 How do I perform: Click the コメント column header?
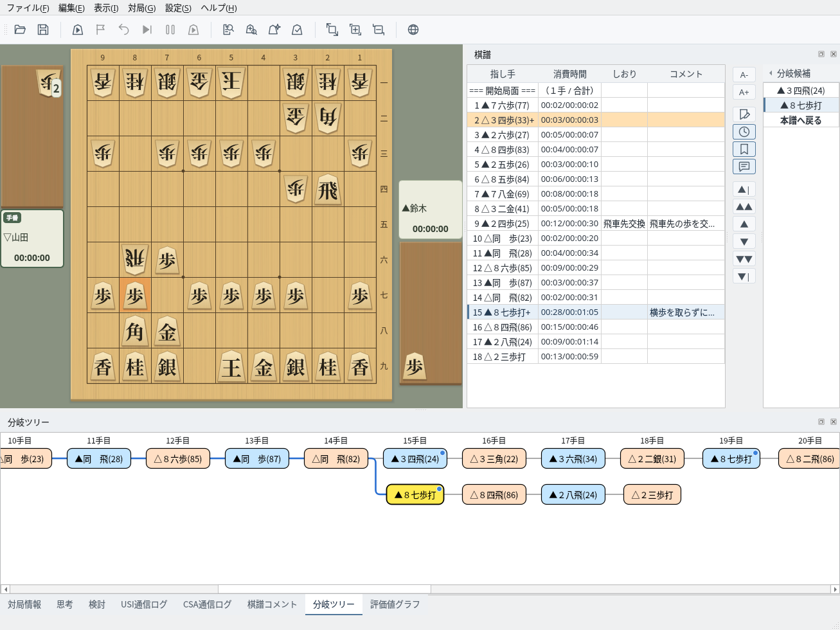point(686,74)
